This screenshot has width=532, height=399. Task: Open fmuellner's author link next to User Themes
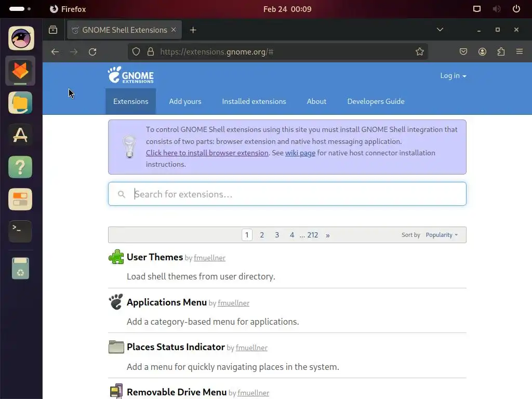click(210, 258)
